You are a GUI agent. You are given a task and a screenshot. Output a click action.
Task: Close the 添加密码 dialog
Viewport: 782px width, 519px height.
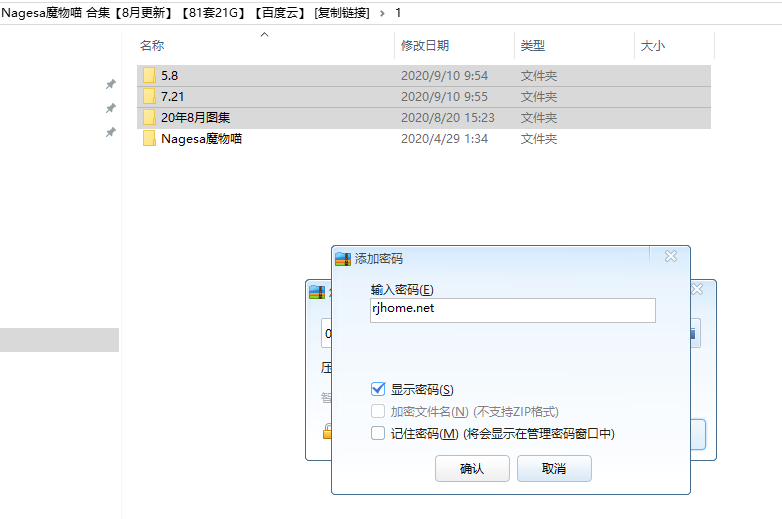671,257
